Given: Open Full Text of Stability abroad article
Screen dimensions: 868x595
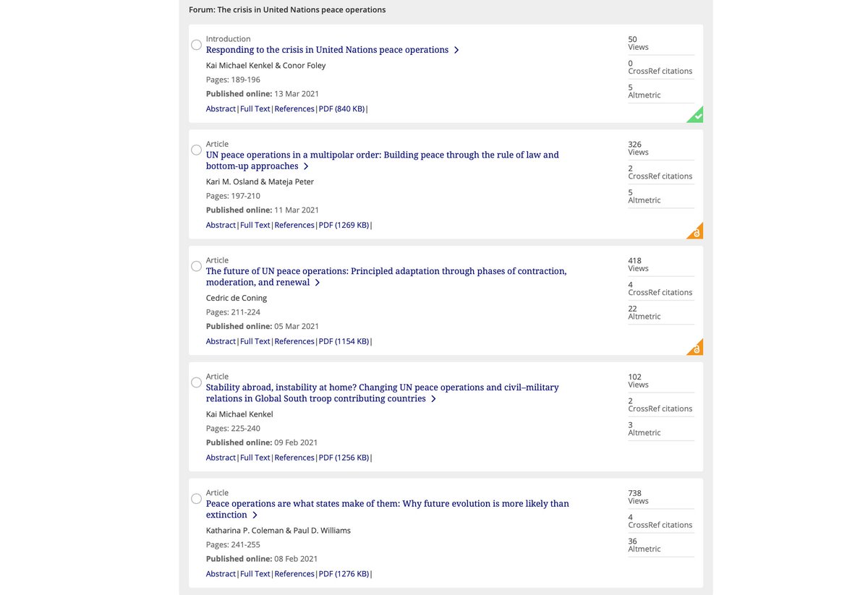Looking at the screenshot, I should 255,458.
